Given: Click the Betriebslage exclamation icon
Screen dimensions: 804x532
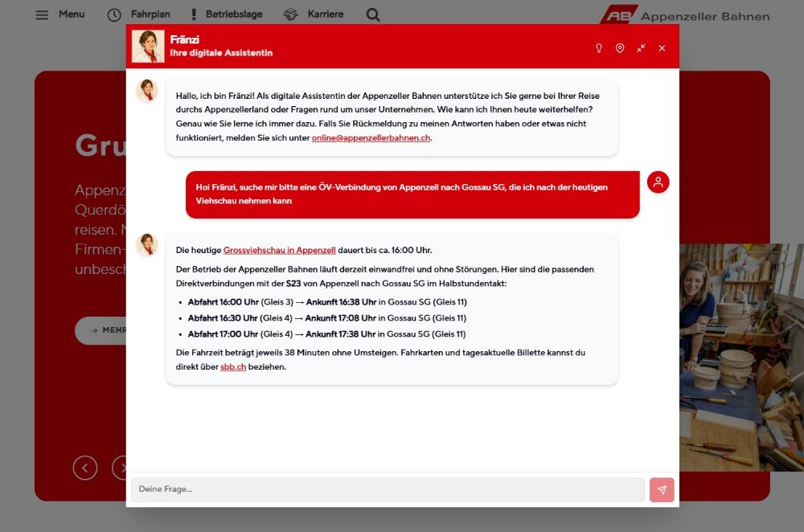Looking at the screenshot, I should tap(194, 14).
